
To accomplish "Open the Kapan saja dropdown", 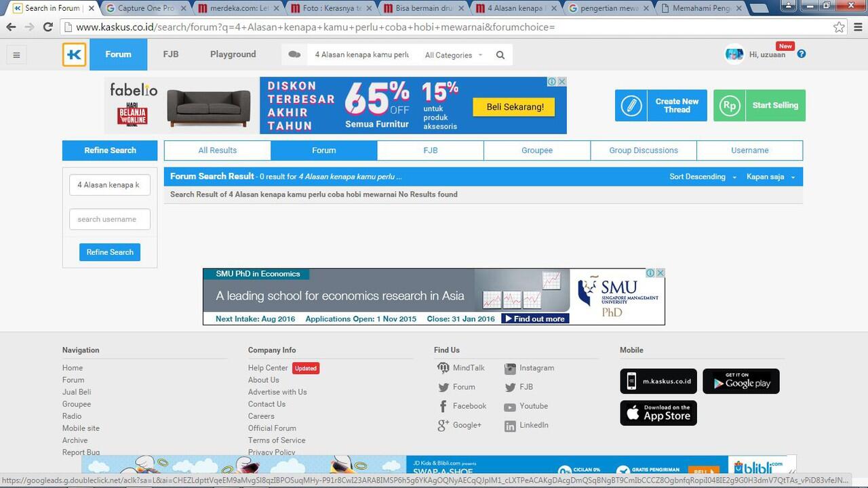I will pos(771,177).
